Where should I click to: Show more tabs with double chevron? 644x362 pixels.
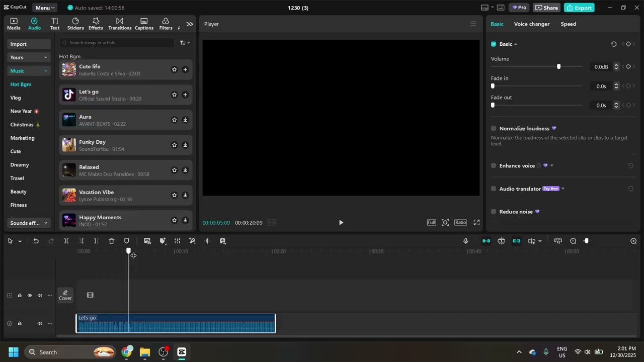(x=190, y=24)
